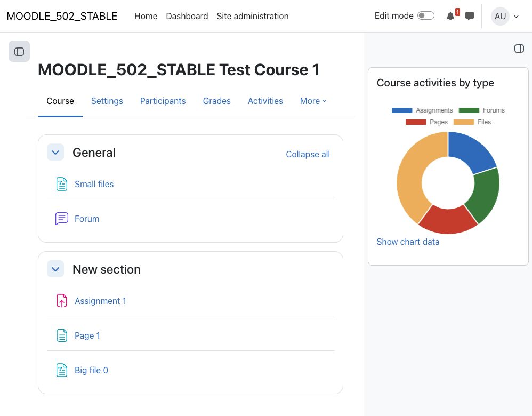Click the red notification count badge
This screenshot has height=416, width=532.
457,12
